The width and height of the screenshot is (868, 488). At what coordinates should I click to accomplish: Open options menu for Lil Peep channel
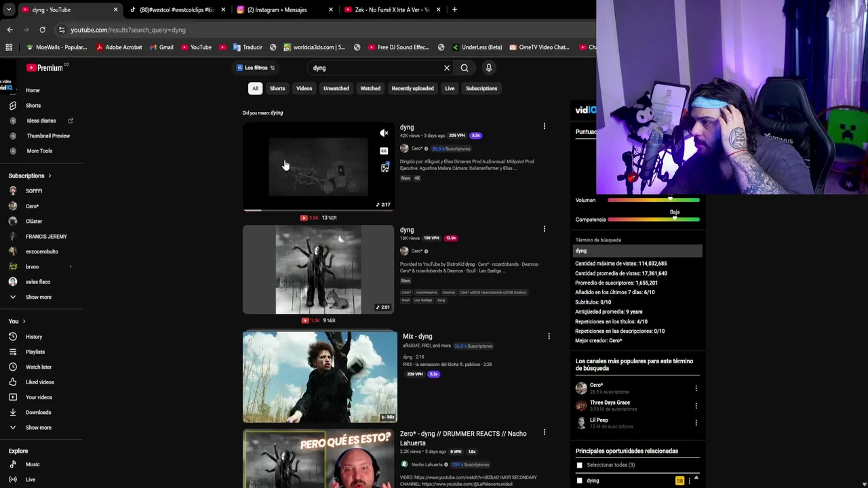(x=696, y=423)
